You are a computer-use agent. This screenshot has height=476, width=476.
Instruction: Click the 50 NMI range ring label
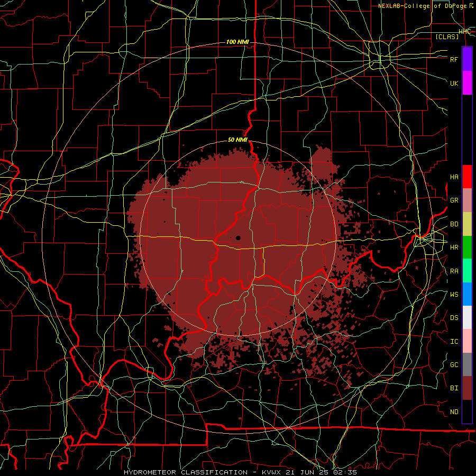tap(237, 140)
